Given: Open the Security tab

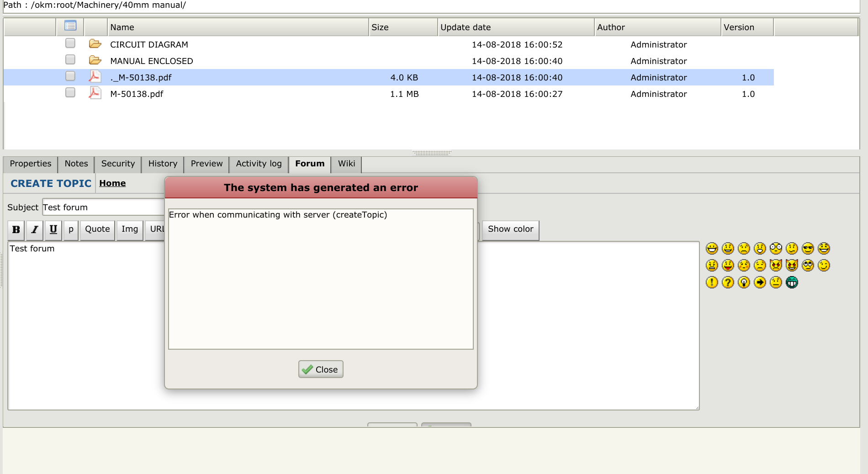Looking at the screenshot, I should coord(118,164).
